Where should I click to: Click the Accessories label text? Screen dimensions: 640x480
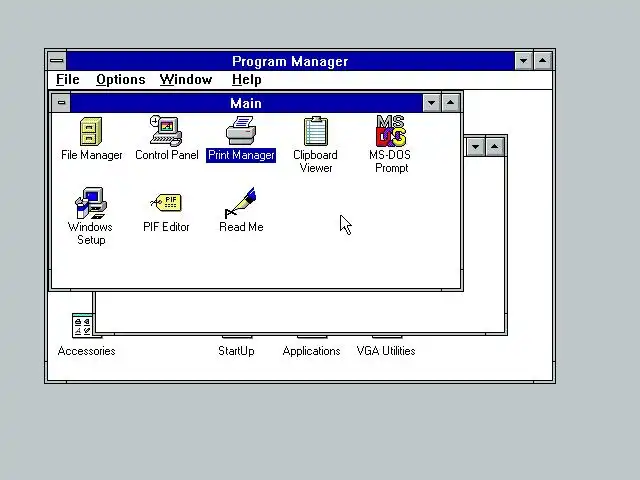click(87, 351)
